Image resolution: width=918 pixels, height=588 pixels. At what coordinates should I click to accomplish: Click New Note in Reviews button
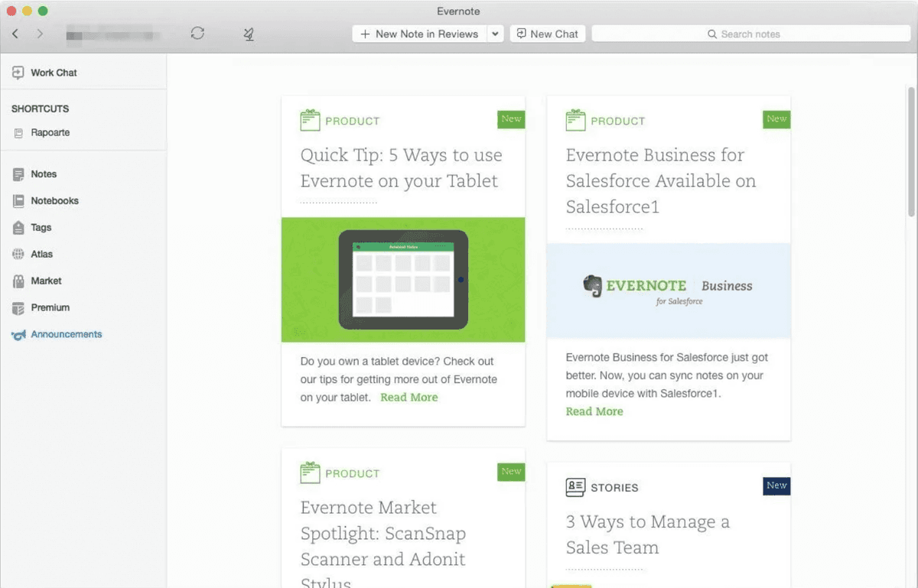point(419,34)
